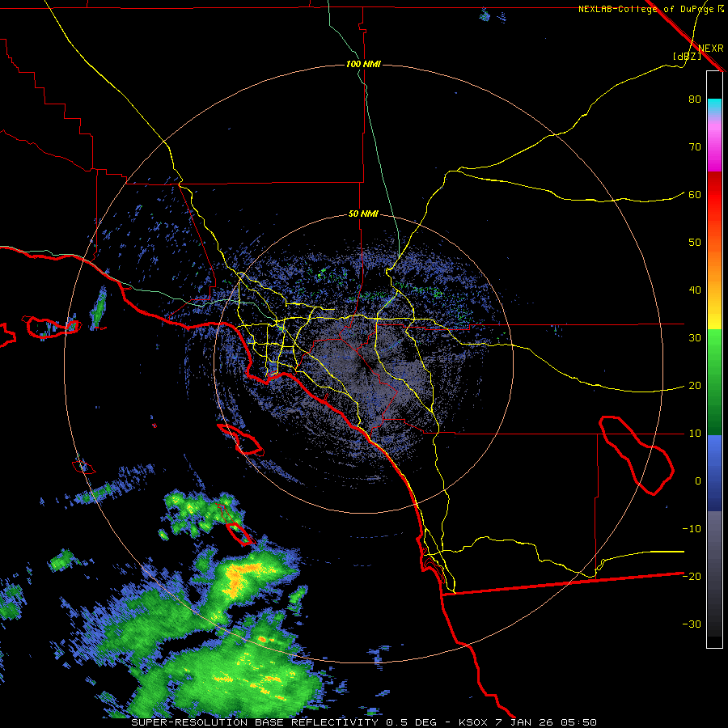Click the KSOX 7 JAN 26 05:50 timestamp

[x=527, y=722]
